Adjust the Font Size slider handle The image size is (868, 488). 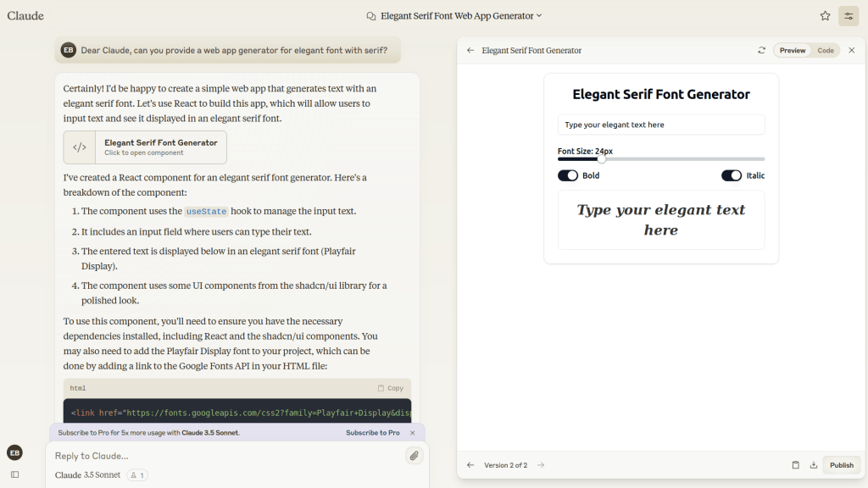pos(602,159)
